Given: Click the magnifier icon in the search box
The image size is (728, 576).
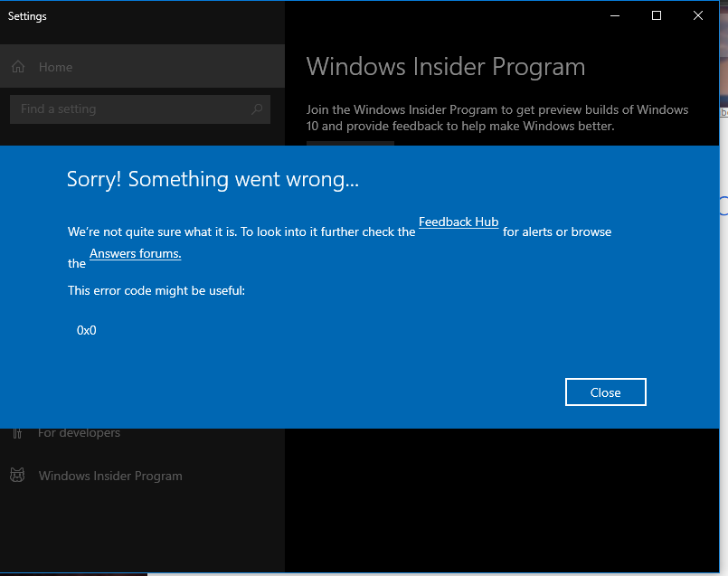Looking at the screenshot, I should tap(259, 109).
